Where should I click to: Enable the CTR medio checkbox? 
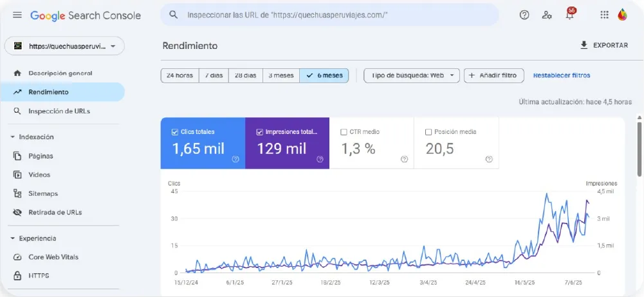(344, 132)
